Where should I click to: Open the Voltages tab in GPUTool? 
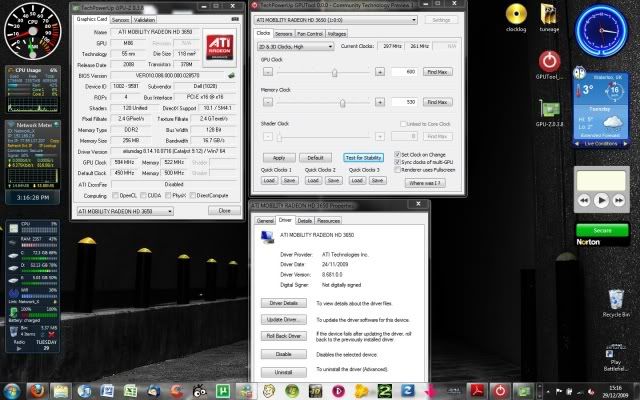click(x=337, y=34)
